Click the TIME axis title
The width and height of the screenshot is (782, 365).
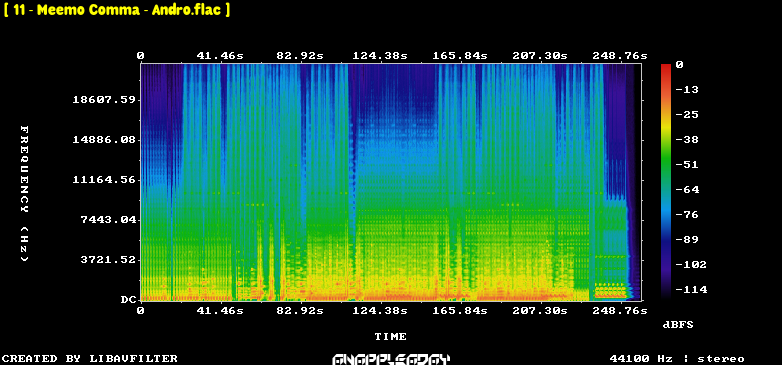coord(391,337)
